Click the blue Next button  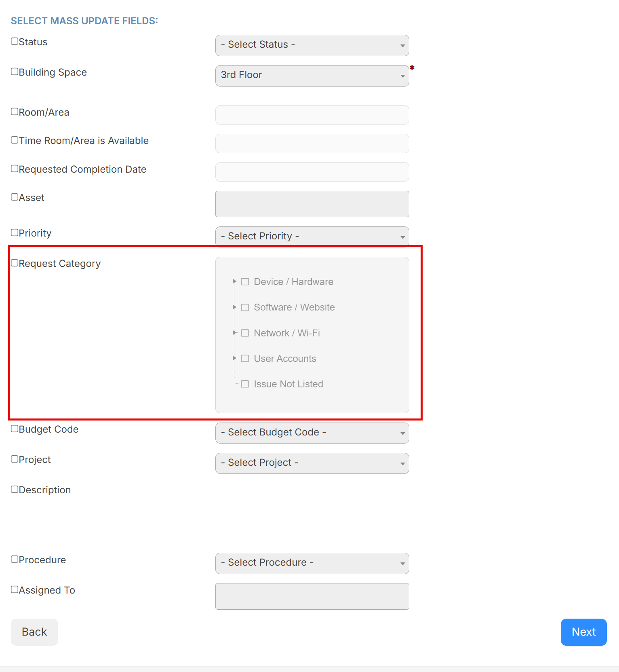584,632
